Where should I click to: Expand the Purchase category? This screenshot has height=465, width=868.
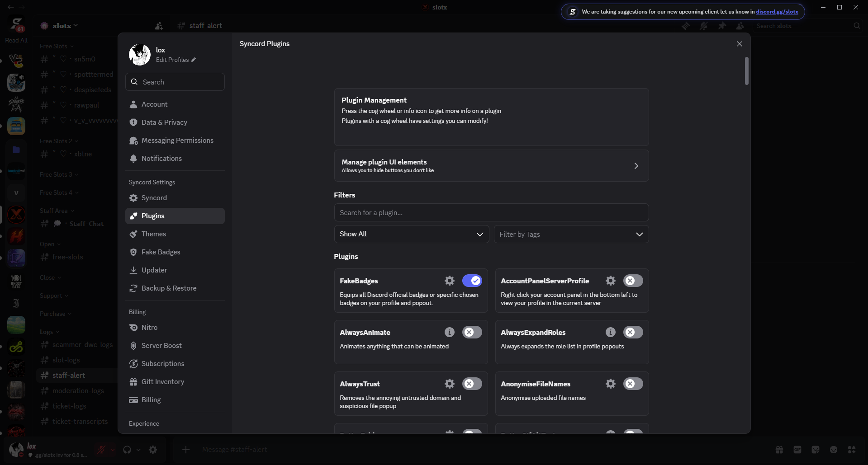click(56, 314)
